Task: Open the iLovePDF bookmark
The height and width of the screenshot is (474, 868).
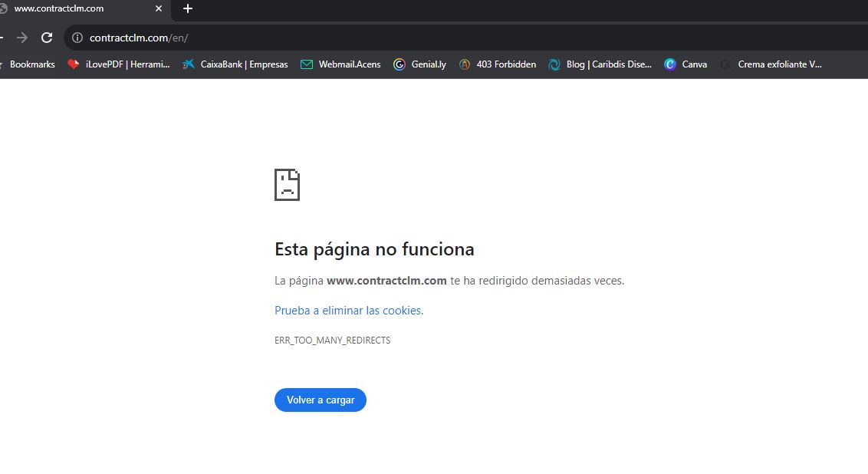Action: click(118, 64)
